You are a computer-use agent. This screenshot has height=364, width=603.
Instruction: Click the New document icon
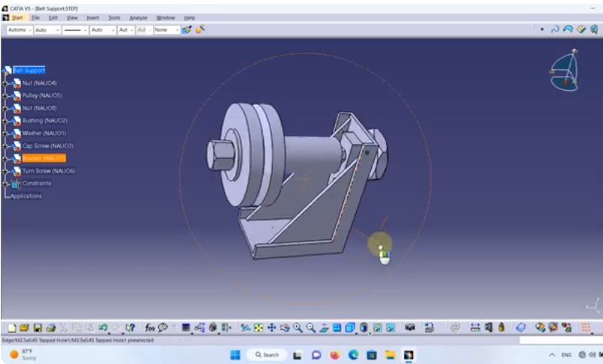pyautogui.click(x=12, y=327)
